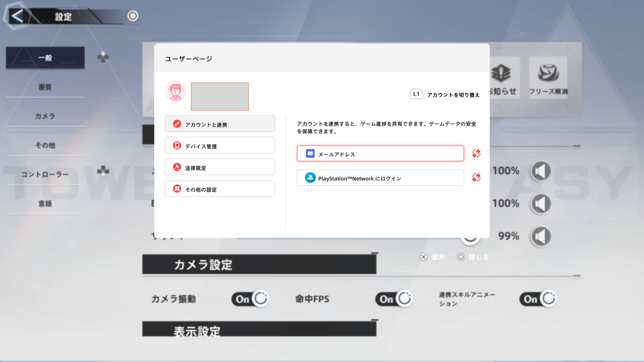
Task: Select 法律規定 menu entry
Action: click(220, 167)
